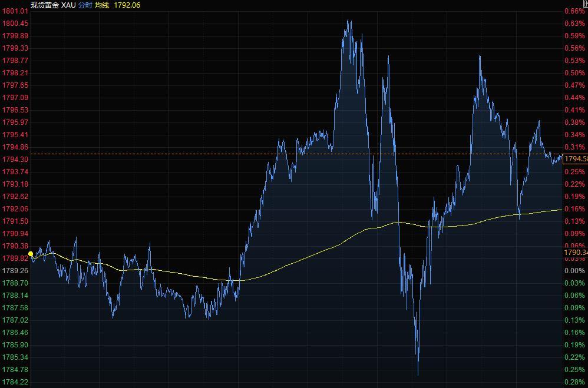Image resolution: width=588 pixels, height=388 pixels.
Task: Click the yellow 1792.06 average value
Action: 127,5
